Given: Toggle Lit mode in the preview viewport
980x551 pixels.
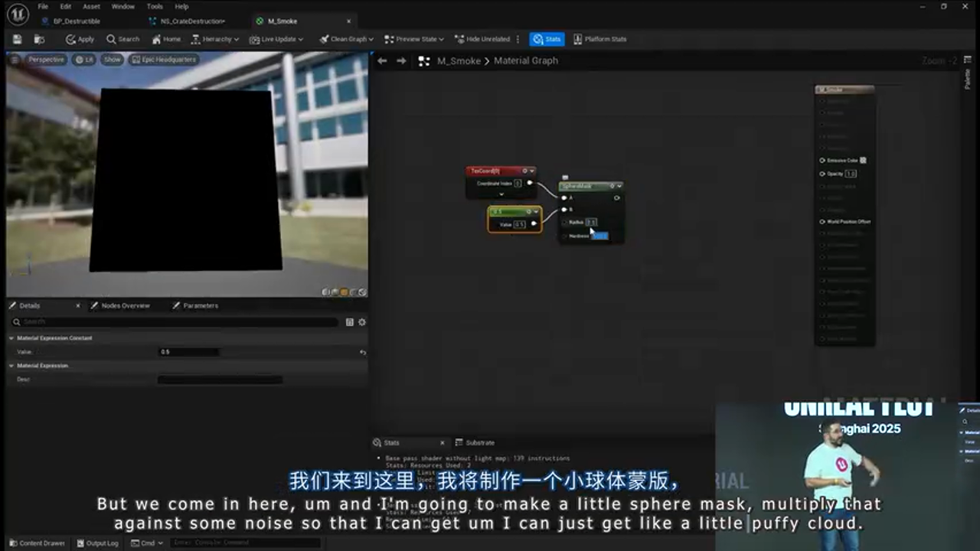Looking at the screenshot, I should click(84, 59).
